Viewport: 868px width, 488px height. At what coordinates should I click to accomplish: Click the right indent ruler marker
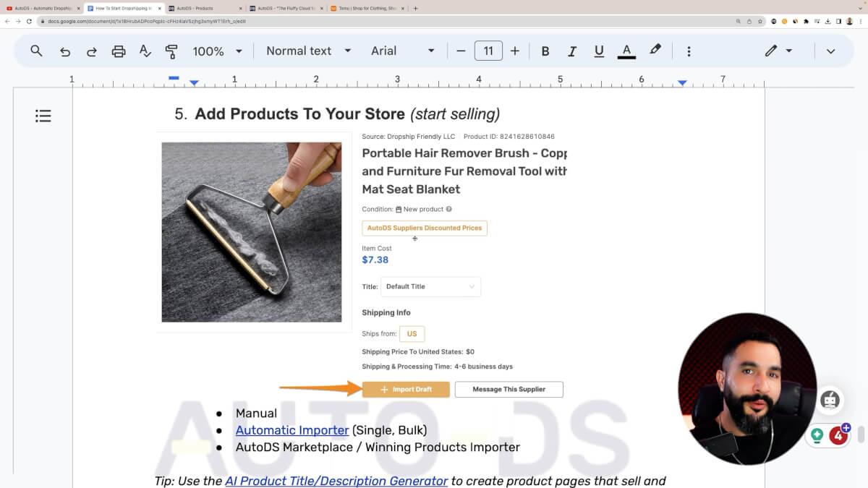coord(682,84)
